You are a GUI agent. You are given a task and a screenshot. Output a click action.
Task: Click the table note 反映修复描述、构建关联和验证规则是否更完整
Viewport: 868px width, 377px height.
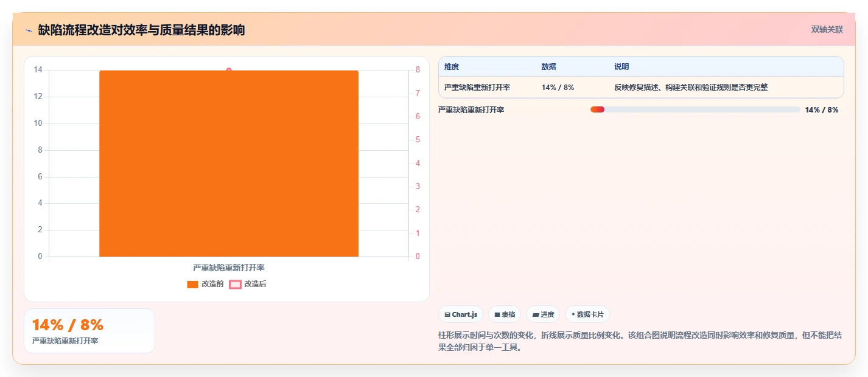click(x=691, y=88)
